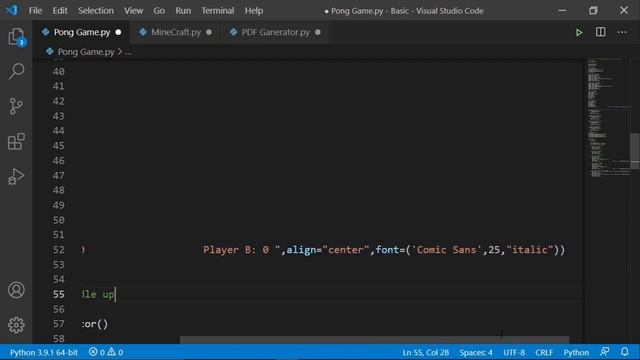Click line number 46 in gutter
The image size is (640, 360).
click(x=58, y=161)
